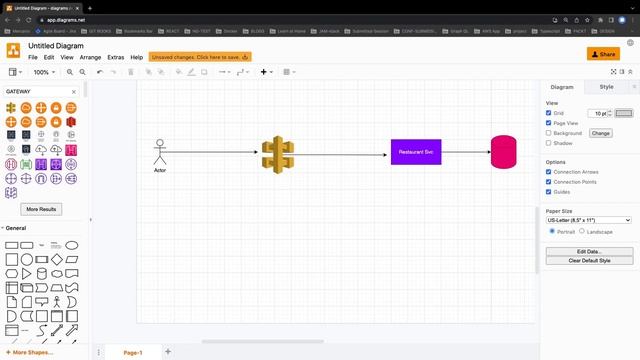
Task: Toggle Connection Points checkbox
Action: [x=549, y=182]
